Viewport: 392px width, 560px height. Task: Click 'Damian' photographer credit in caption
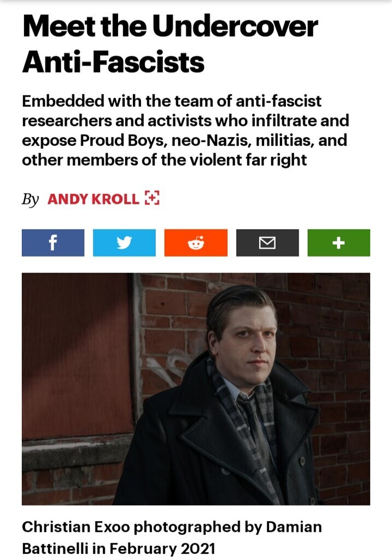(294, 527)
